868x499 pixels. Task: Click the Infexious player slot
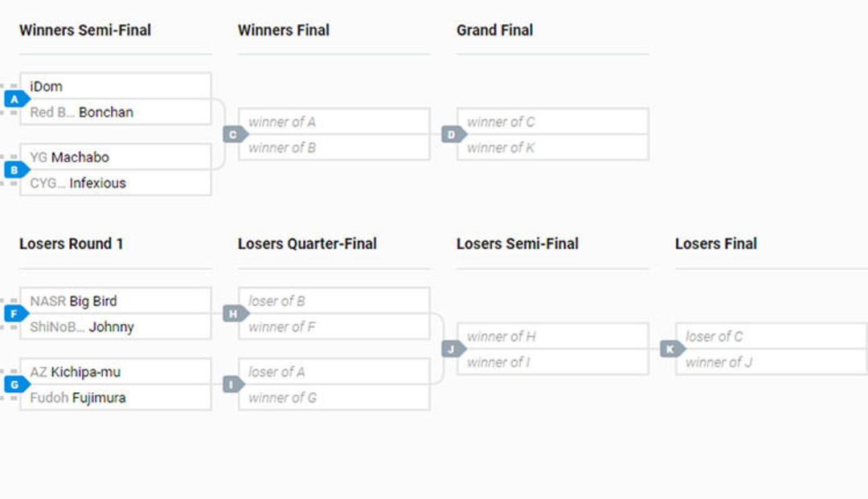[116, 183]
